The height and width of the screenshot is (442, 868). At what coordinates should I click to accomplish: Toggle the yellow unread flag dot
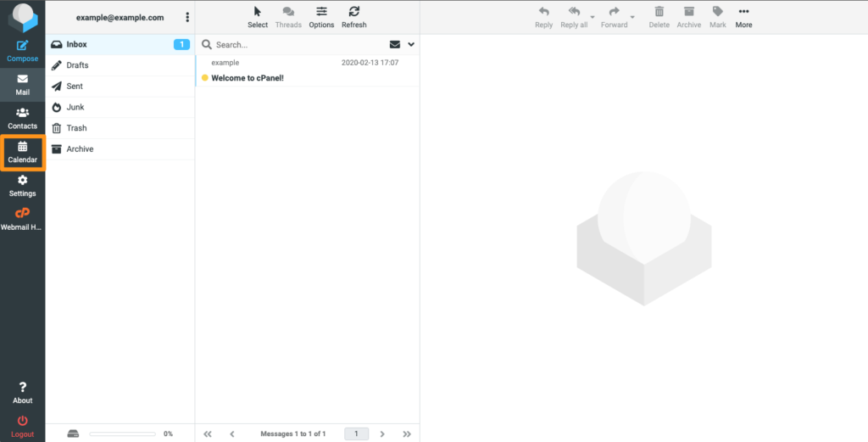205,78
